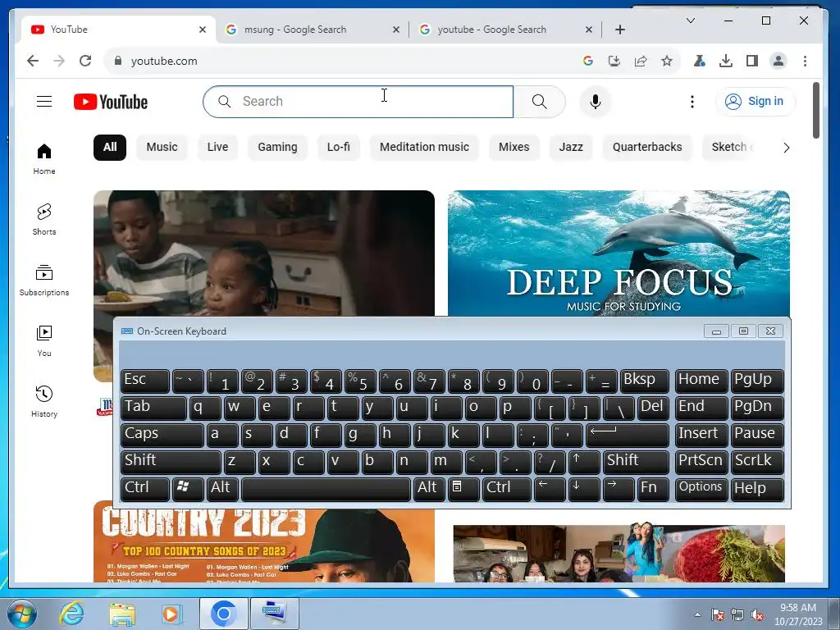Toggle Chrome side panel icon
Screen dimensions: 840x630
tap(752, 61)
